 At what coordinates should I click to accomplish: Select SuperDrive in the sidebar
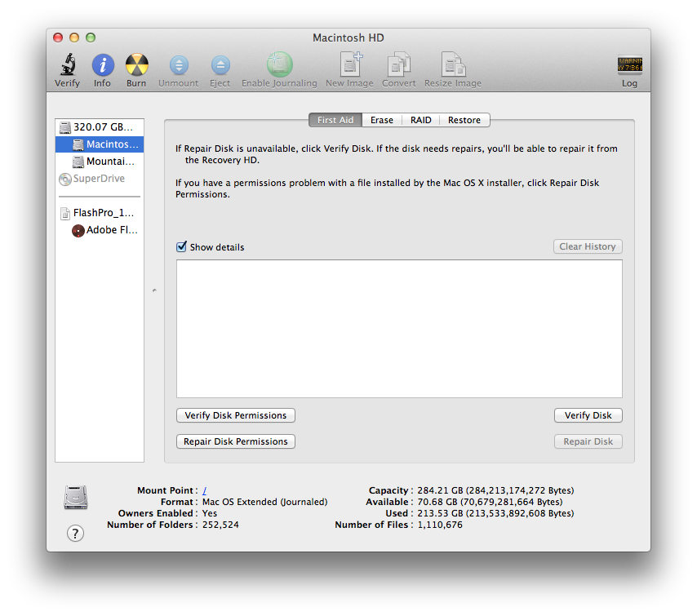[x=100, y=178]
